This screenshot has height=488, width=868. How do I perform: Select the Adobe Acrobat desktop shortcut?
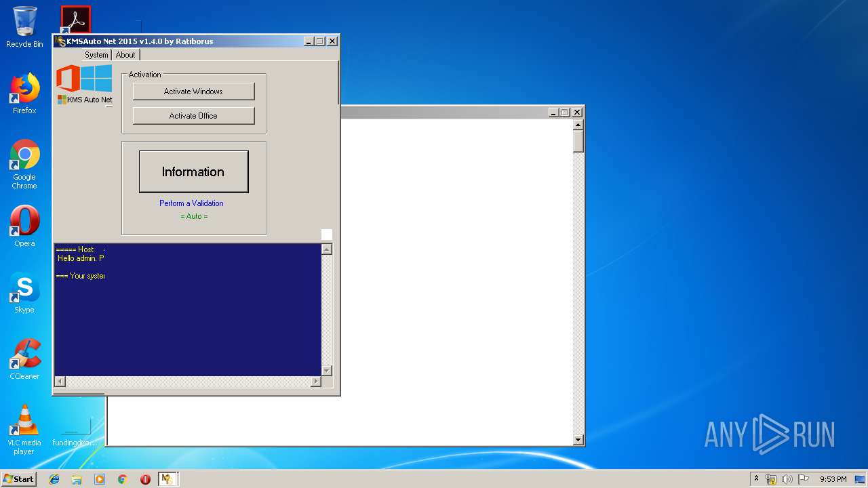(75, 20)
